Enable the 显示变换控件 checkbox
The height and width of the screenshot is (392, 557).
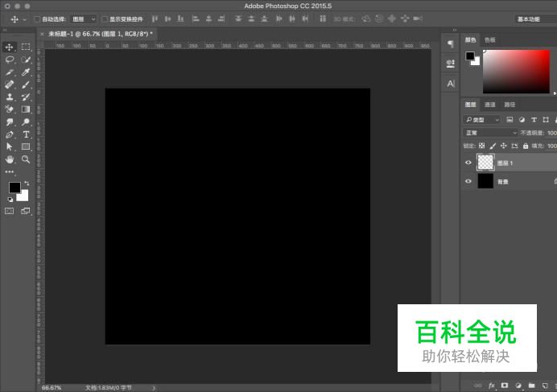tap(104, 19)
